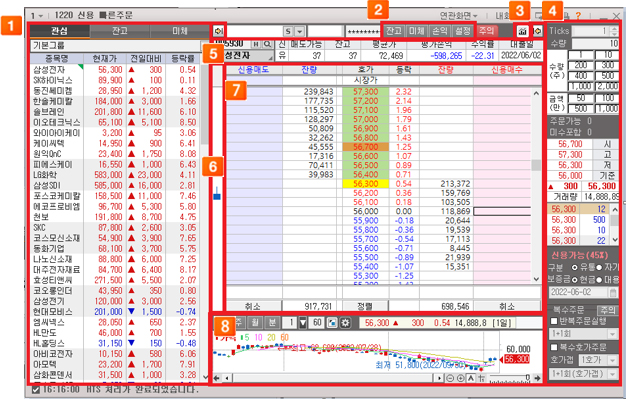Click the 설정 button

point(463,31)
